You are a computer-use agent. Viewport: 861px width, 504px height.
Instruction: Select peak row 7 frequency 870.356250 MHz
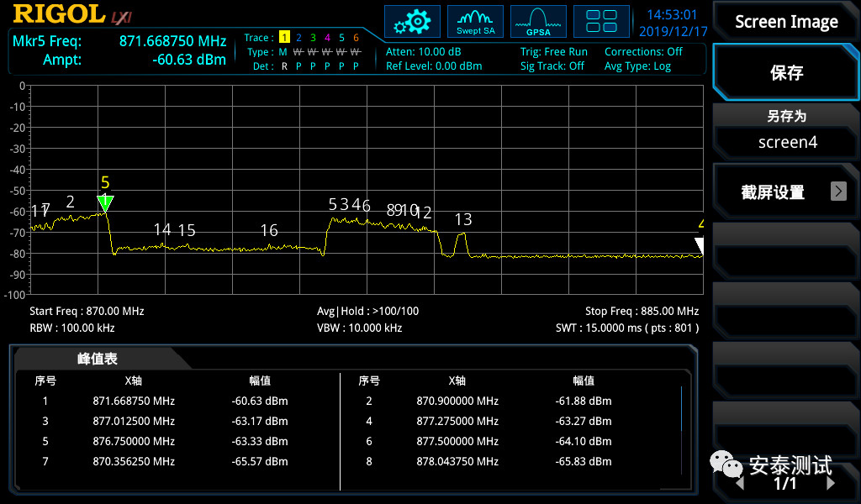coord(134,461)
